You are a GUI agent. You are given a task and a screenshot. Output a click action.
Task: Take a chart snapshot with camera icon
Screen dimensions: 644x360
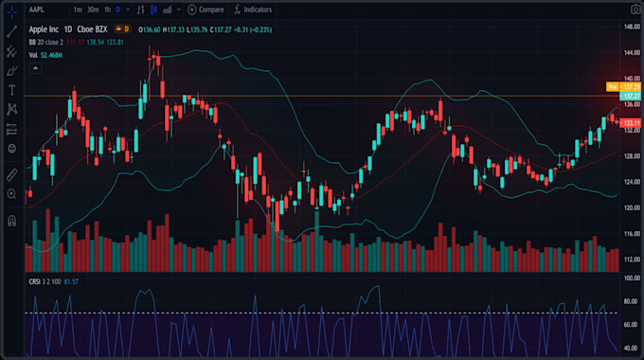click(x=635, y=9)
